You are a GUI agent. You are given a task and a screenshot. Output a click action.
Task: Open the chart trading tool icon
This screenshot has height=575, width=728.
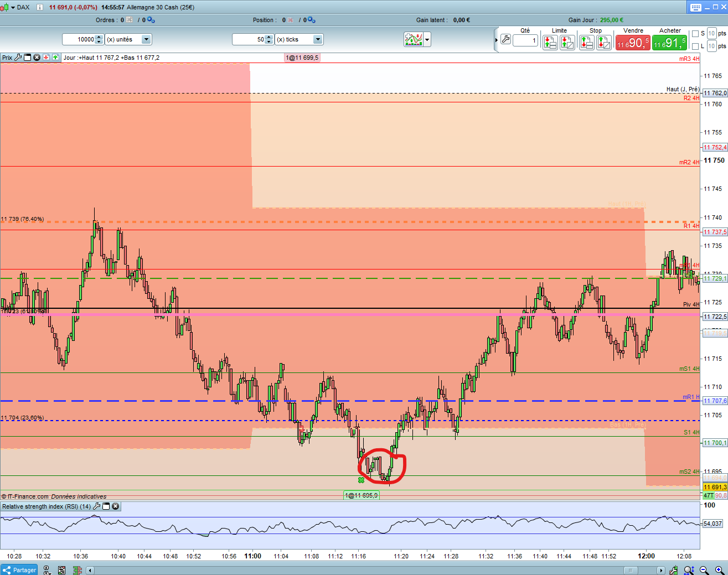click(x=674, y=570)
